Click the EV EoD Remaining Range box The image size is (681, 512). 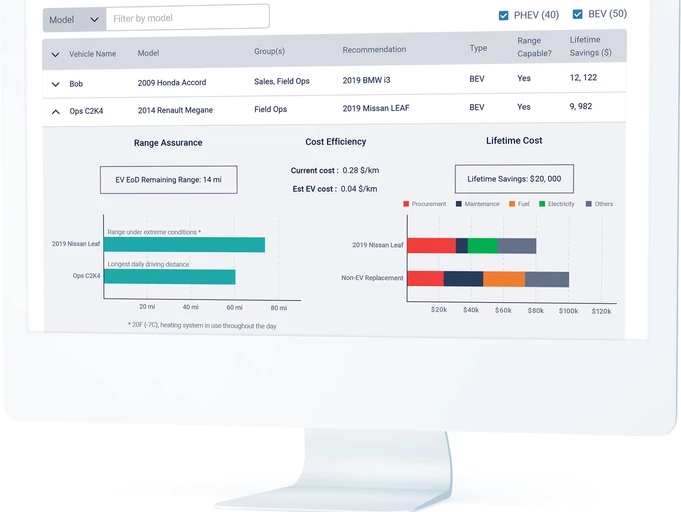click(x=169, y=179)
